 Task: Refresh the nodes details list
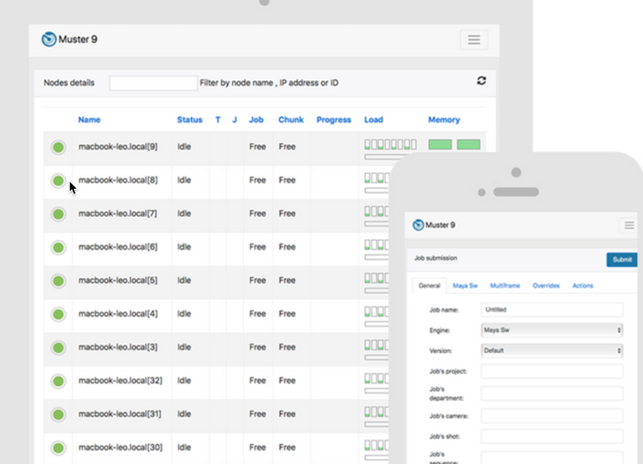pos(481,81)
